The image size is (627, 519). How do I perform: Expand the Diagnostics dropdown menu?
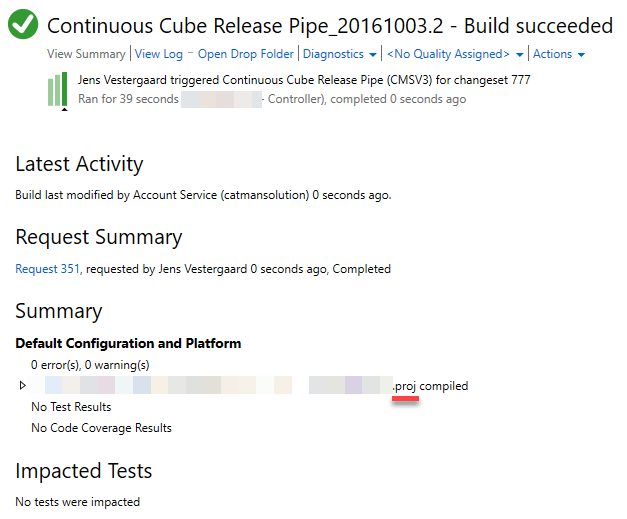[340, 54]
